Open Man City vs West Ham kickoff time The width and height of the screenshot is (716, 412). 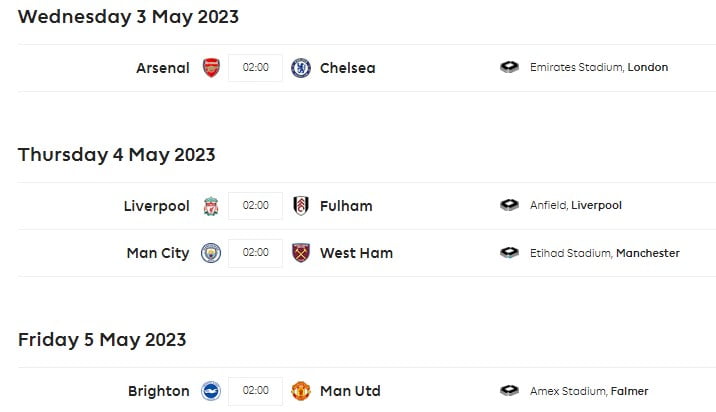coord(255,253)
